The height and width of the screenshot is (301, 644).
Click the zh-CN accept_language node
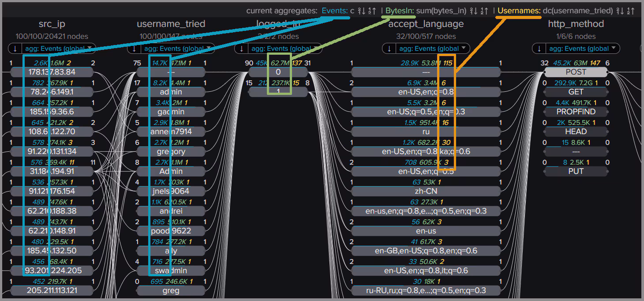[426, 191]
